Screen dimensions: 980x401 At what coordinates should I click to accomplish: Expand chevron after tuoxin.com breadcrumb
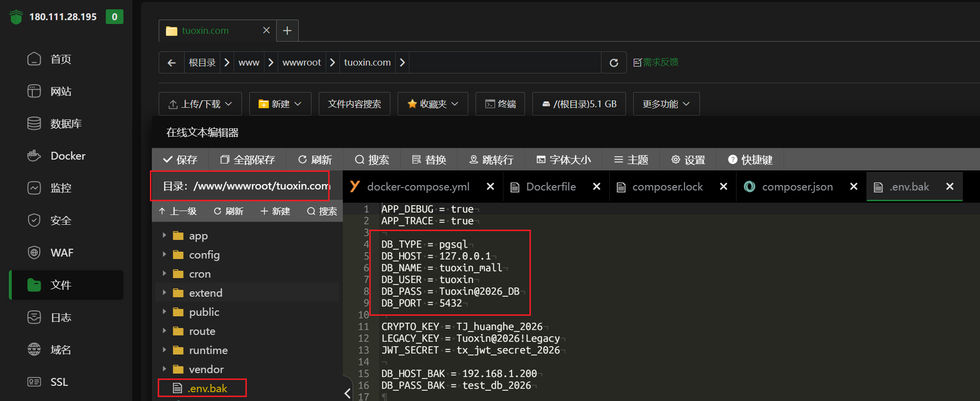(402, 63)
